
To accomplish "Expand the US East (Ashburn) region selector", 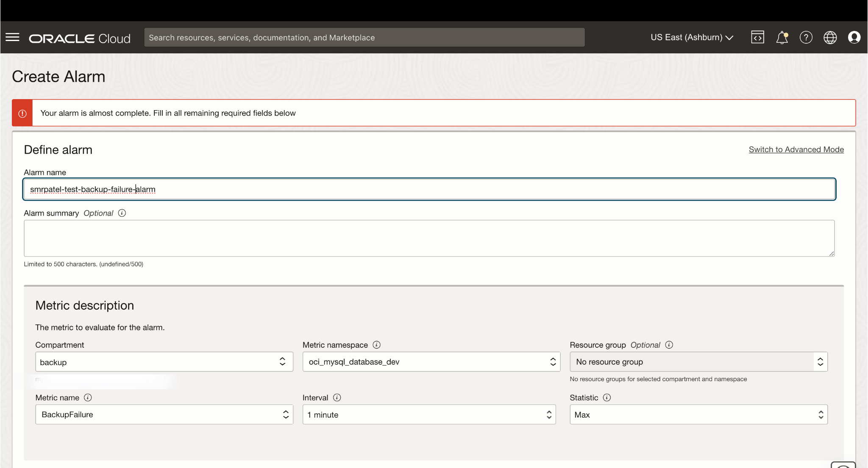I will [x=692, y=37].
